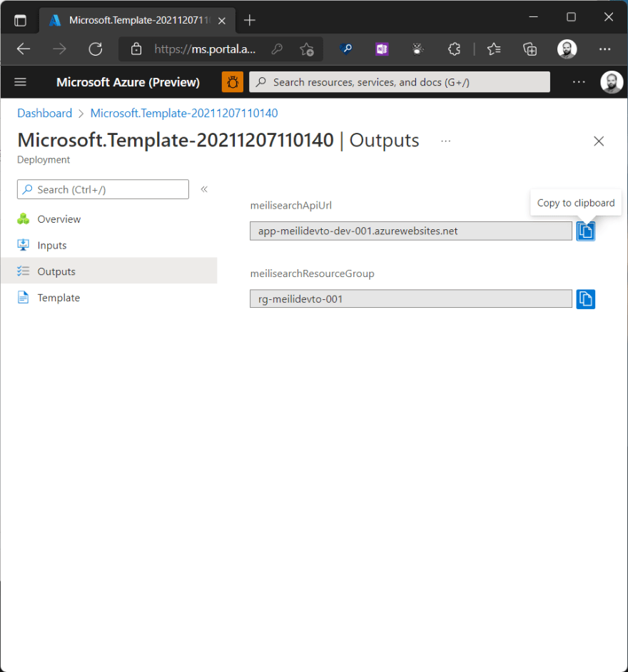The width and height of the screenshot is (628, 672).
Task: Select Overview in the deployment sidebar
Action: click(x=57, y=219)
